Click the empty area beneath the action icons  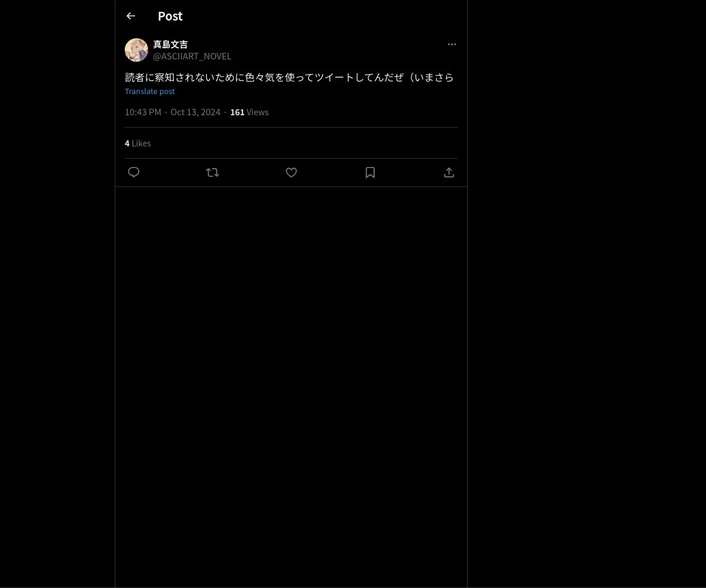click(x=291, y=387)
